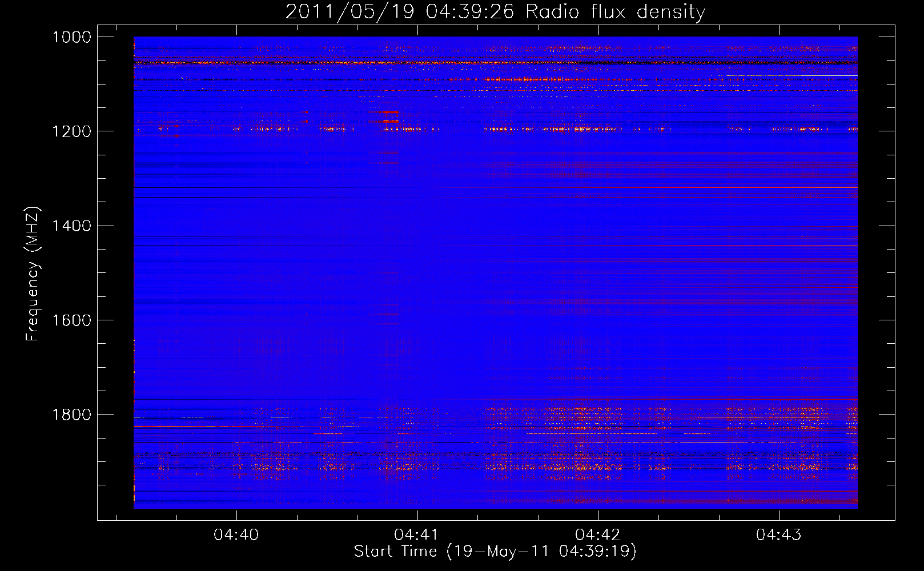The height and width of the screenshot is (571, 924).
Task: Click the "Start Time (19-May-11 04:39:19)" x-axis label
Action: (495, 552)
